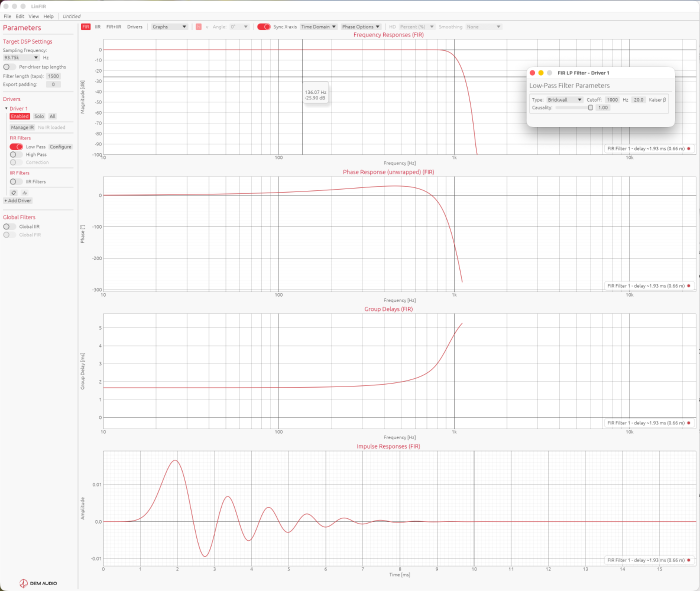Click the Cutoff frequency field

(612, 100)
